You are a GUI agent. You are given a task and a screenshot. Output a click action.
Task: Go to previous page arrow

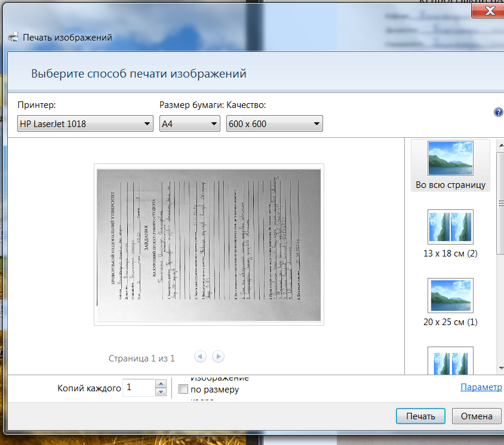[x=200, y=356]
